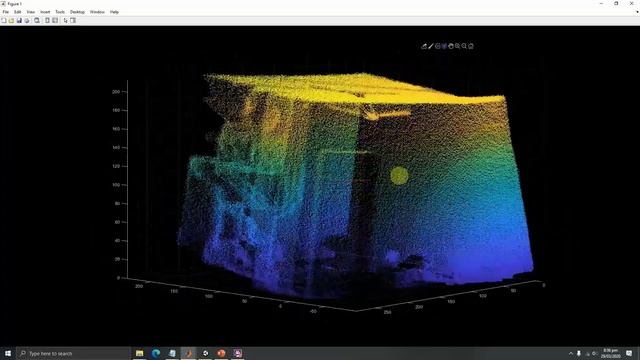Viewport: 640px width, 360px height.
Task: Click the yellow sphere in the point cloud
Action: (x=399, y=176)
